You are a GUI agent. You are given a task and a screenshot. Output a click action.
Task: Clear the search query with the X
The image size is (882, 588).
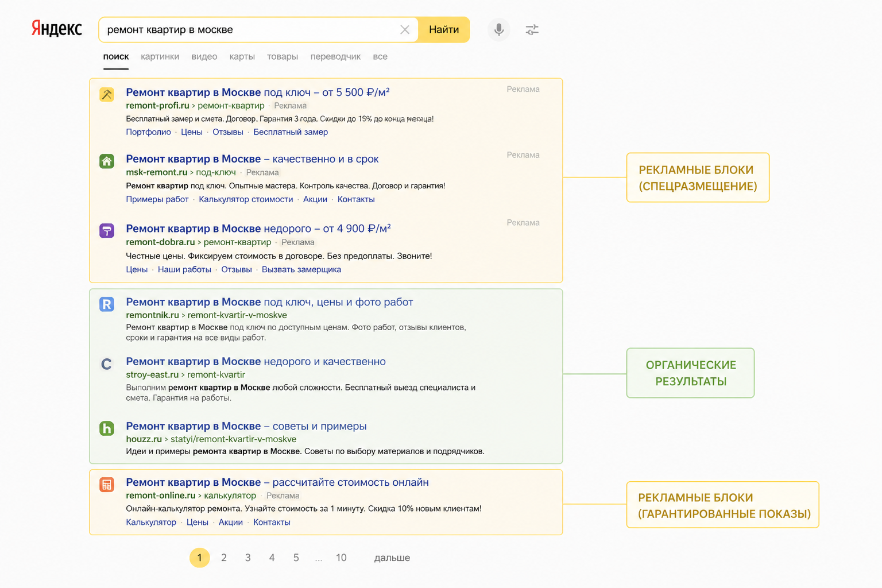point(405,30)
